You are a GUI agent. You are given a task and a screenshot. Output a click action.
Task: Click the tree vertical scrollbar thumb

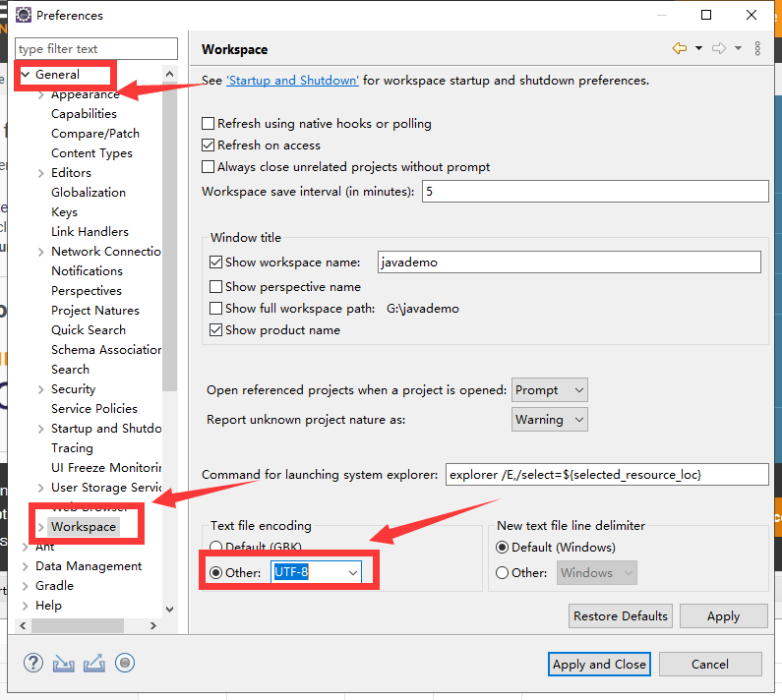[x=169, y=237]
